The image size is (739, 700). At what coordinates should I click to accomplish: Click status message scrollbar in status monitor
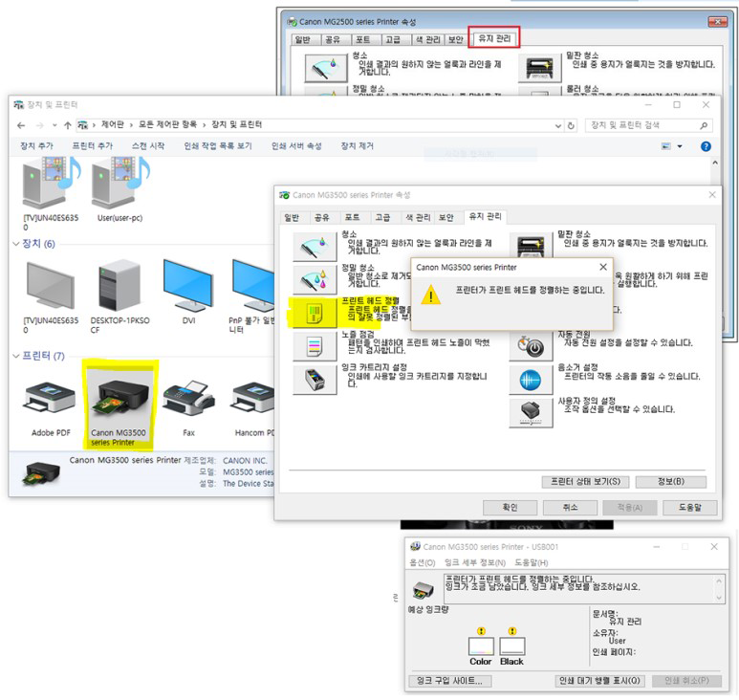(719, 589)
